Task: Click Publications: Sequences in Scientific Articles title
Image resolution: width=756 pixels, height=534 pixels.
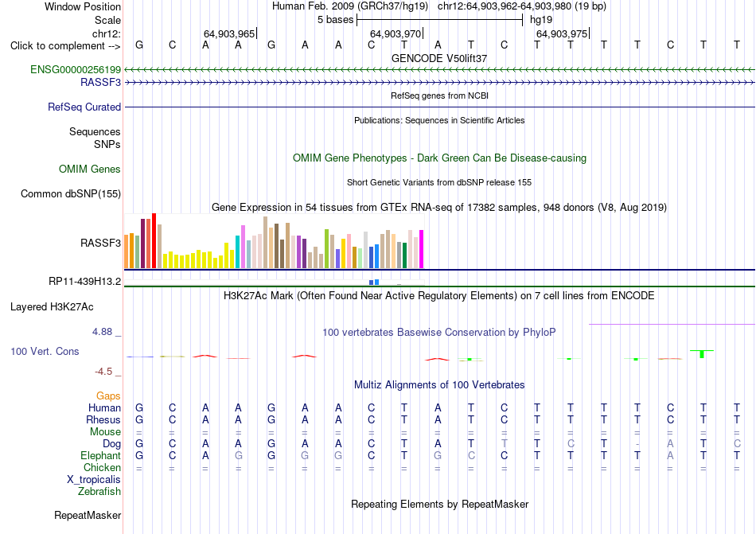Action: point(439,120)
